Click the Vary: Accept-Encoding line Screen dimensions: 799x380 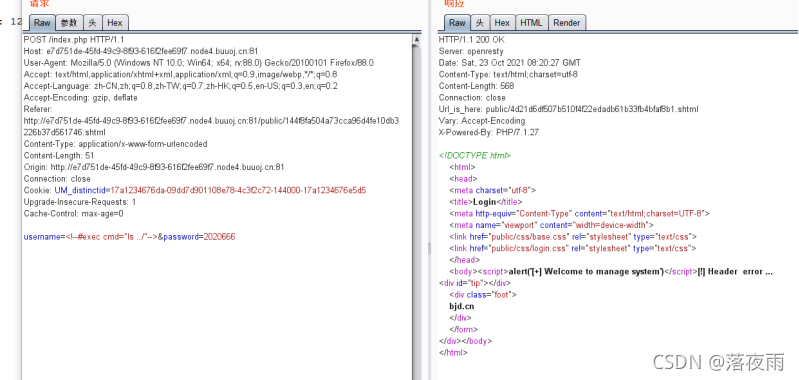click(x=482, y=121)
